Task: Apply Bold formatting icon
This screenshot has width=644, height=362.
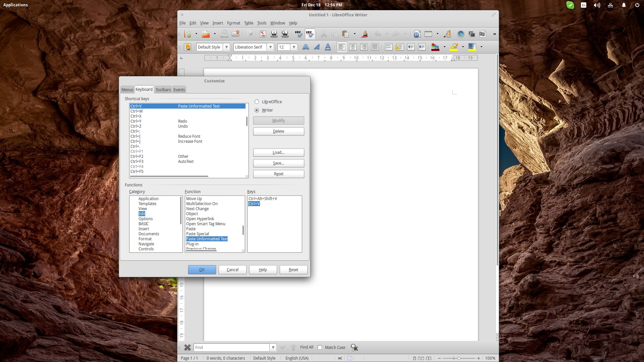Action: click(306, 47)
